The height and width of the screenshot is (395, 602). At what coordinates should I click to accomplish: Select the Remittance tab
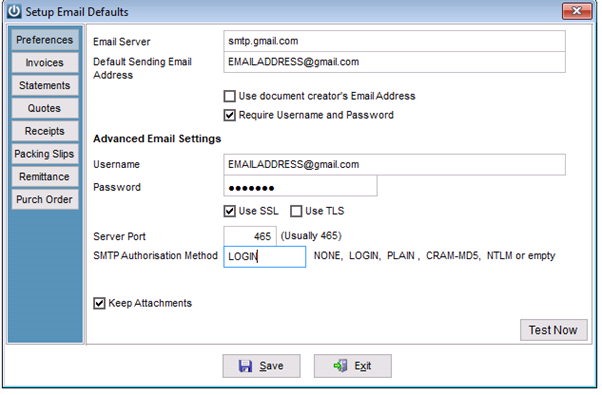coord(45,177)
